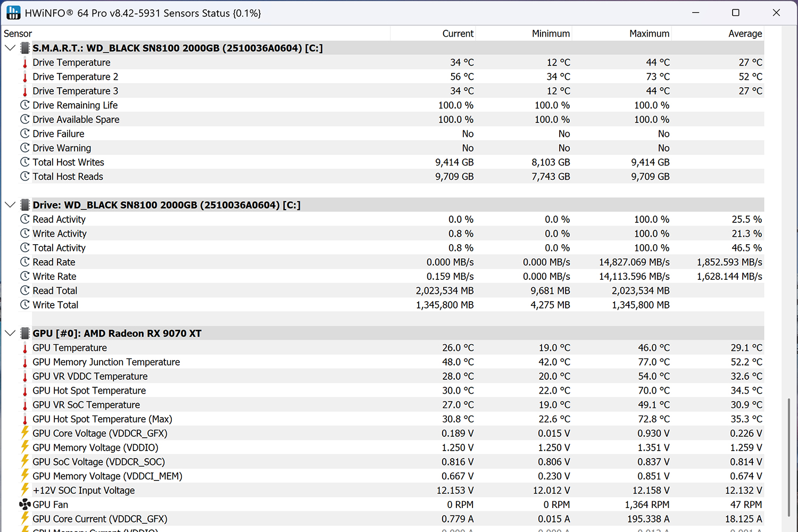Click the HWiNFO app icon in title bar
Image resolution: width=798 pixels, height=532 pixels.
pos(13,13)
